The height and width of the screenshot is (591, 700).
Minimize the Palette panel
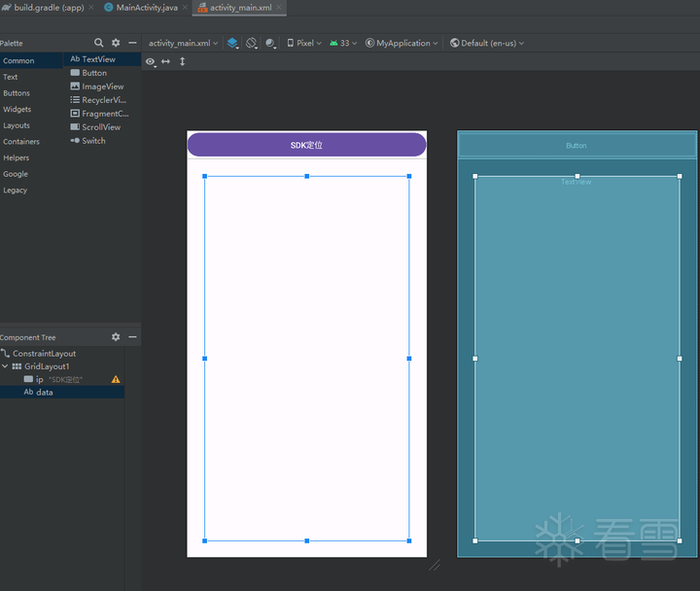click(132, 43)
